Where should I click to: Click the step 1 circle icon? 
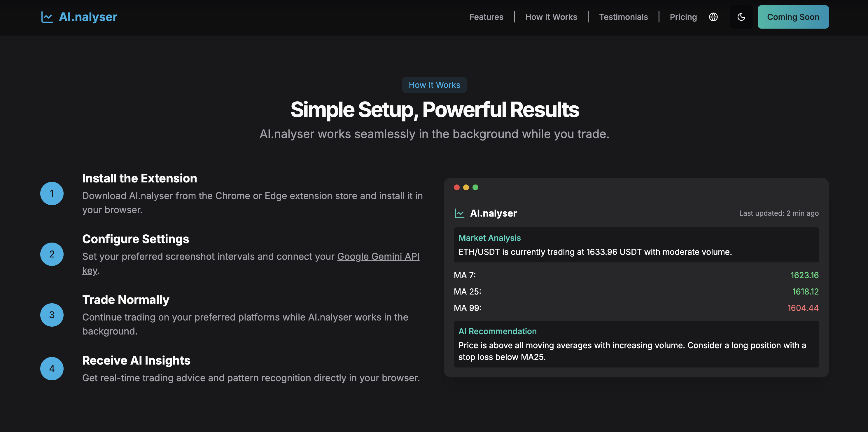pos(52,193)
